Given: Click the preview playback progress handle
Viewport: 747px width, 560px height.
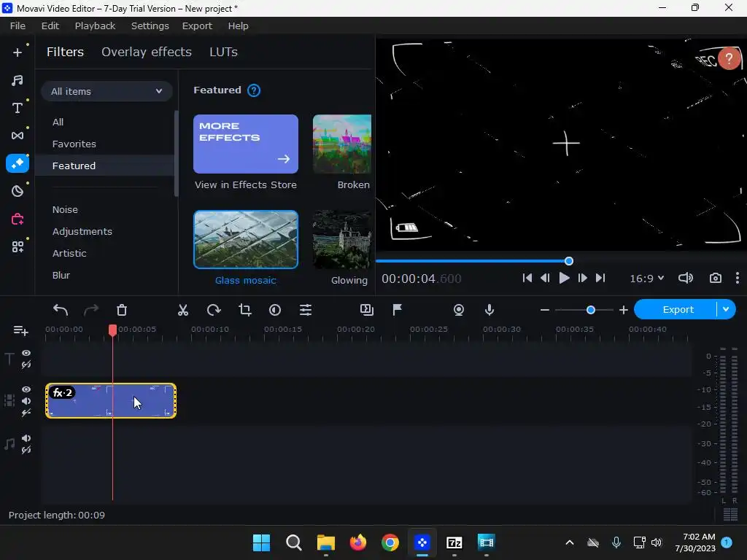Looking at the screenshot, I should 569,261.
